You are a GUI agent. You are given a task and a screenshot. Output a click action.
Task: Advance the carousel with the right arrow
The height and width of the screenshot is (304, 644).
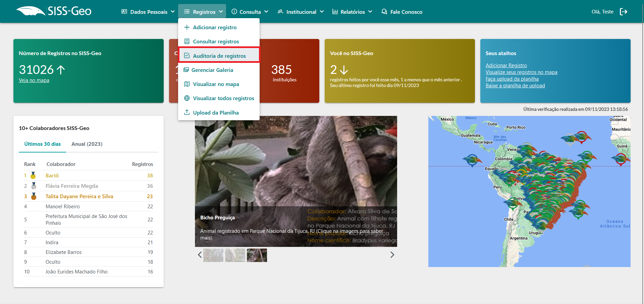pos(392,255)
